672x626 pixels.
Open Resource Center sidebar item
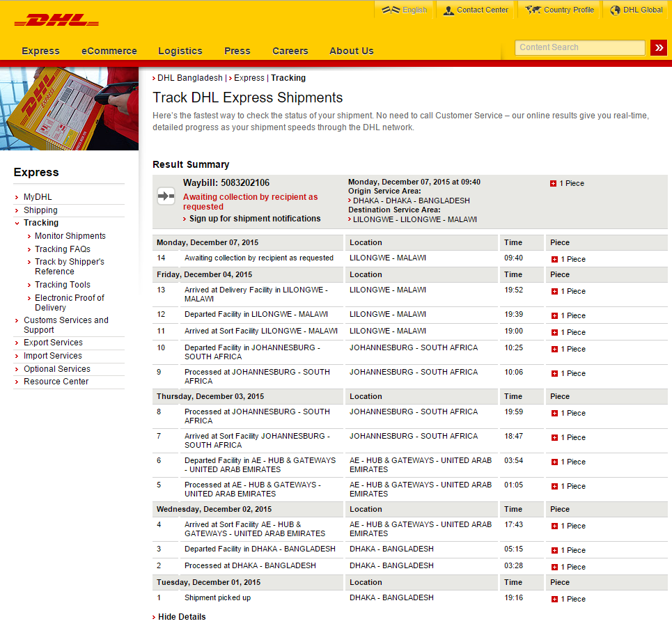[56, 382]
